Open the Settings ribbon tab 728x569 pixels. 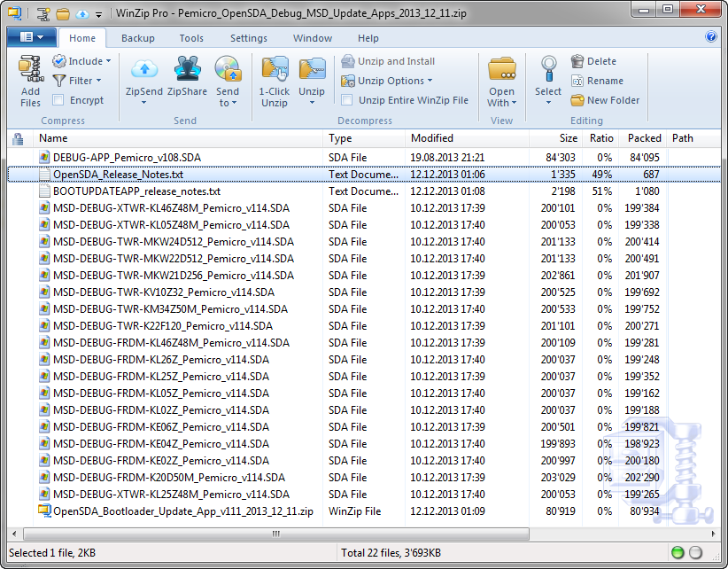point(248,38)
